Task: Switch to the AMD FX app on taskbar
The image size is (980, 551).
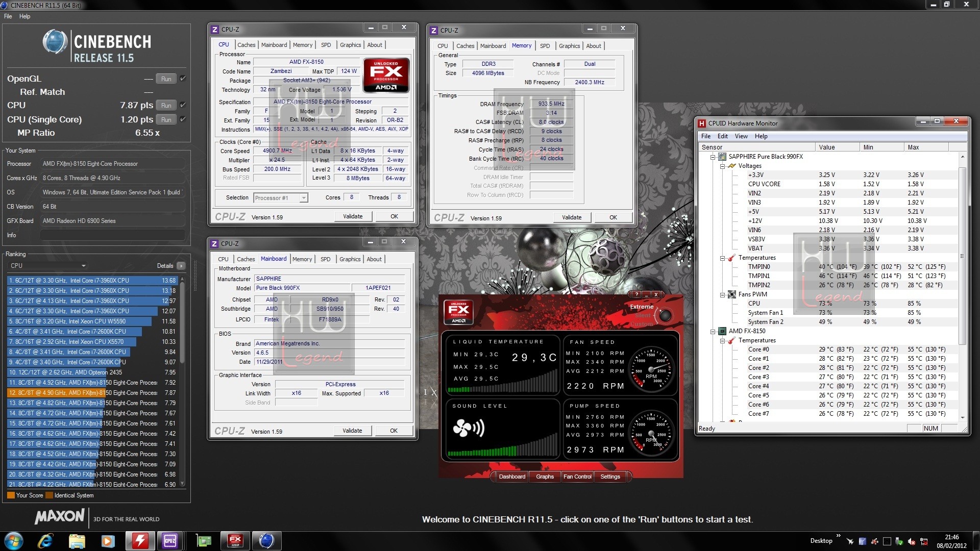Action: coord(235,541)
